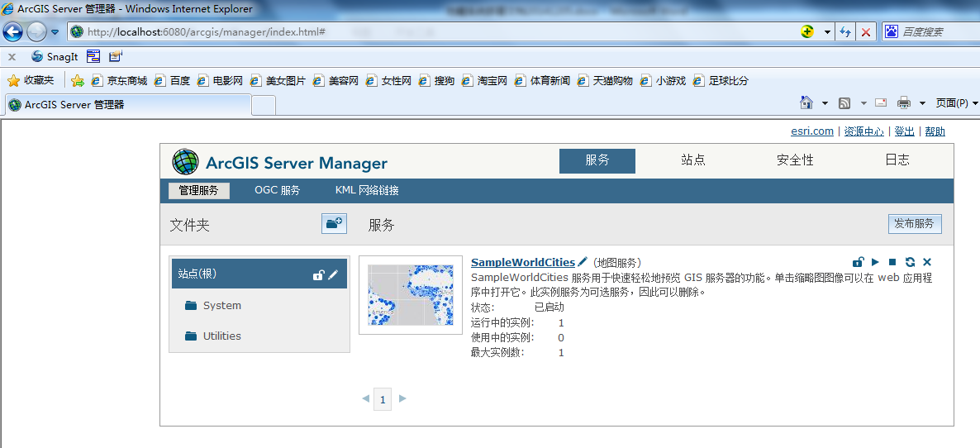The image size is (980, 448).
Task: Expand the Home button dropdown arrow
Action: [x=825, y=103]
